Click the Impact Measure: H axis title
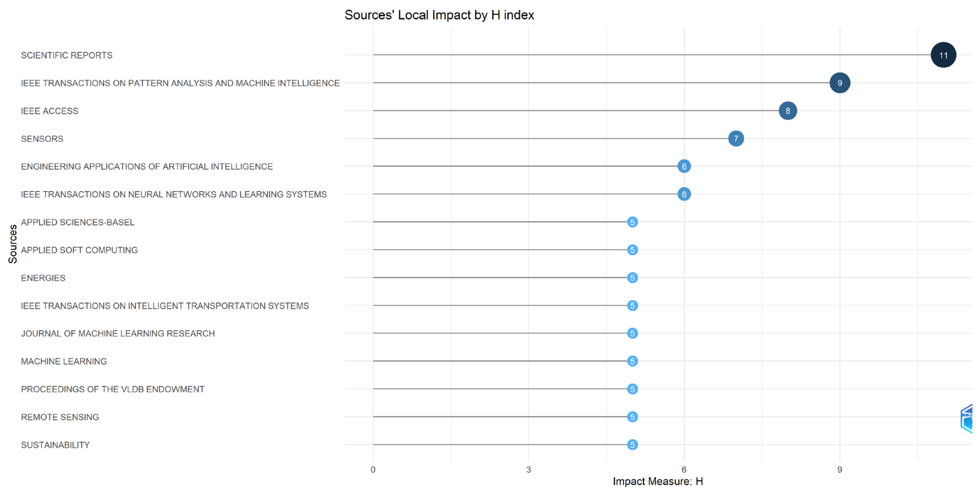Image resolution: width=980 pixels, height=495 pixels. click(657, 481)
